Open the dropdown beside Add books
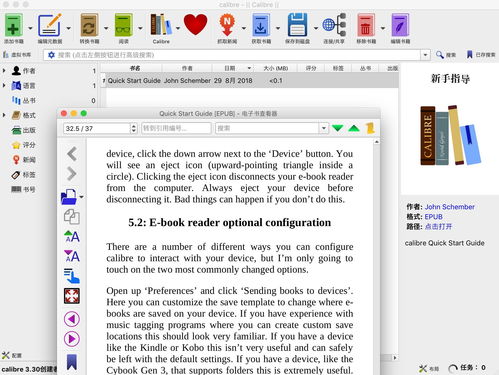The height and width of the screenshot is (375, 499). point(30,28)
